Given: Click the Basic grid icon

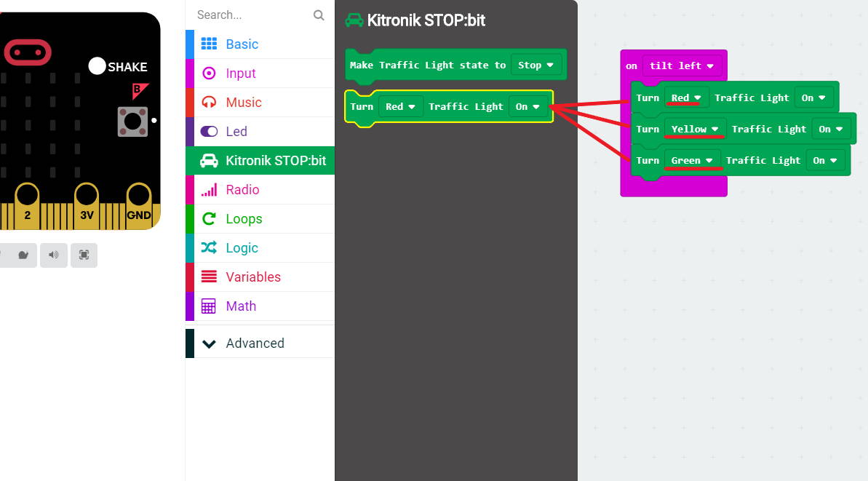Looking at the screenshot, I should pyautogui.click(x=209, y=44).
